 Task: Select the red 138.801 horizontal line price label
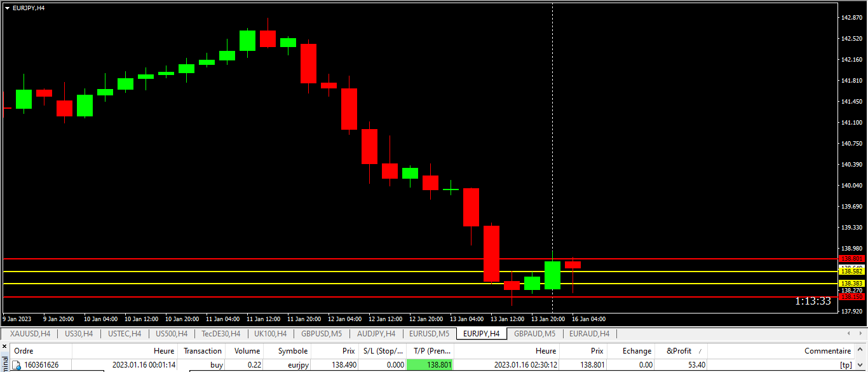click(851, 259)
